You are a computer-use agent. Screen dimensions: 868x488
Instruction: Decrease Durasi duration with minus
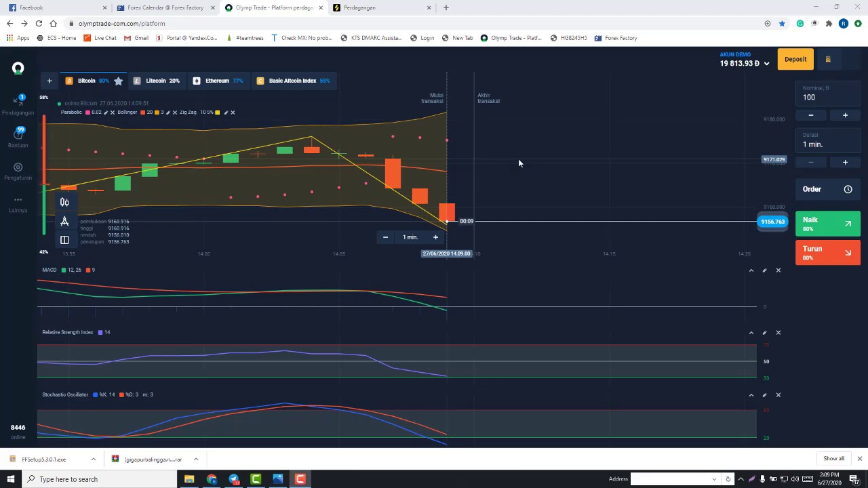(811, 163)
